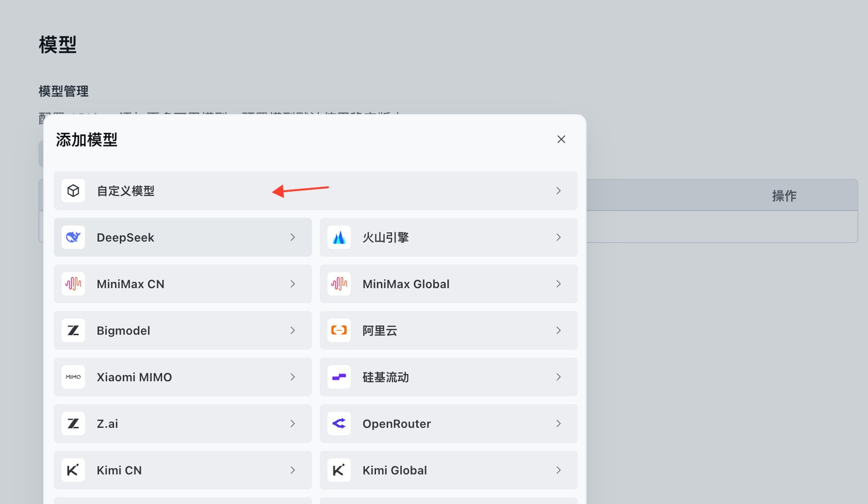Image resolution: width=868 pixels, height=504 pixels.
Task: Click the Z.ai logo icon
Action: click(x=73, y=423)
